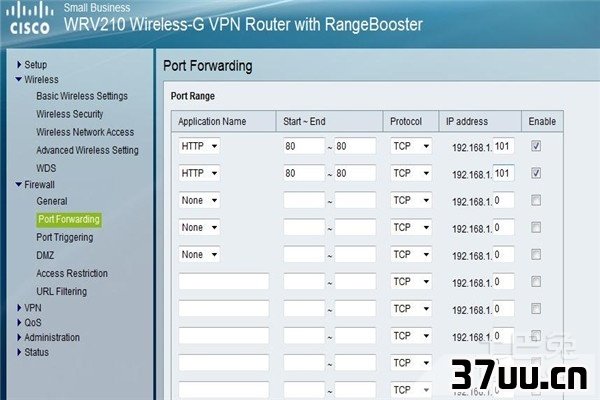This screenshot has width=600, height=400.
Task: Click first row IP field 101
Action: click(x=503, y=146)
